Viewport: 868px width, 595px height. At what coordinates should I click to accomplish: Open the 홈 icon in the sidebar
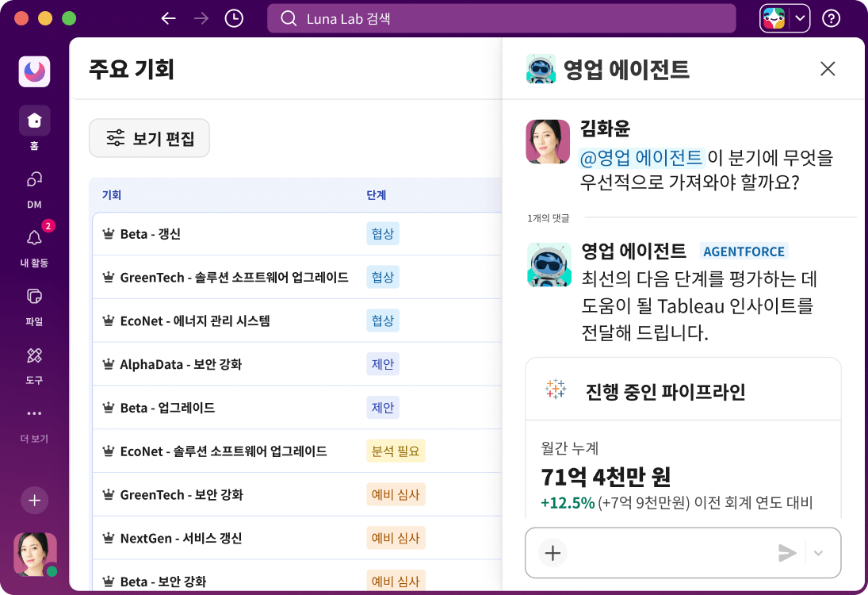(33, 120)
